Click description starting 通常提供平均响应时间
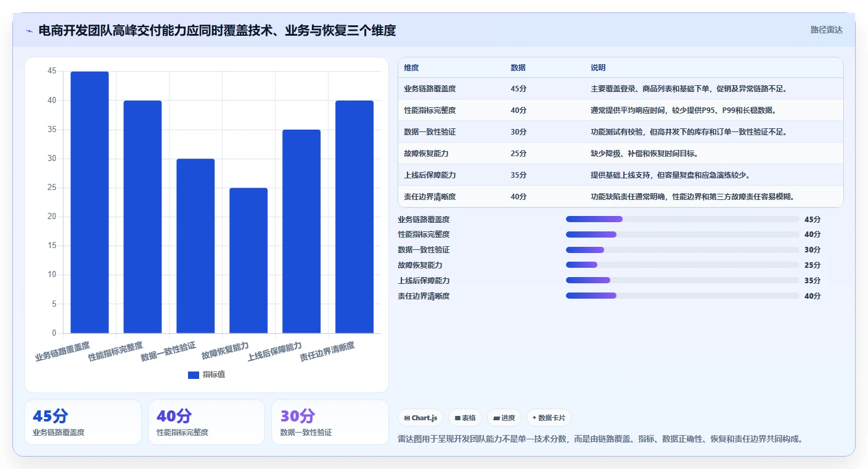The image size is (868, 469). (x=683, y=110)
